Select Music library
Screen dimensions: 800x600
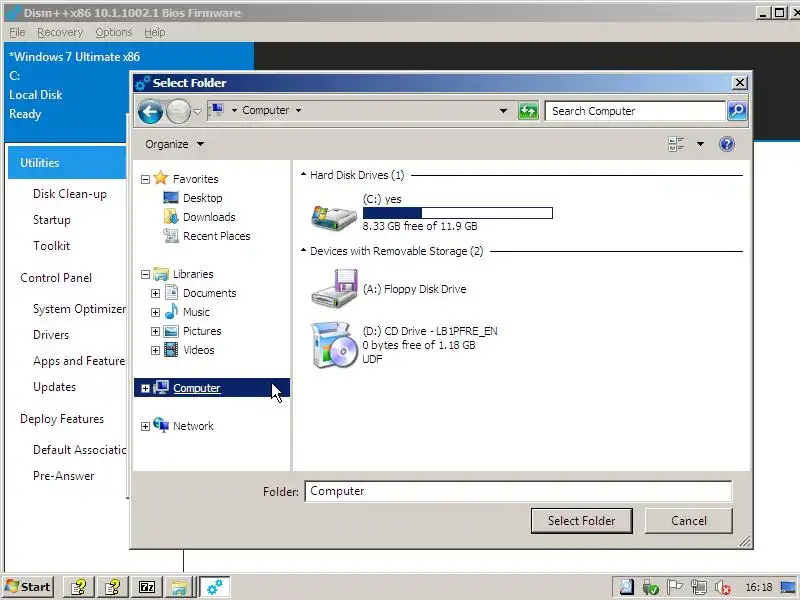coord(196,312)
